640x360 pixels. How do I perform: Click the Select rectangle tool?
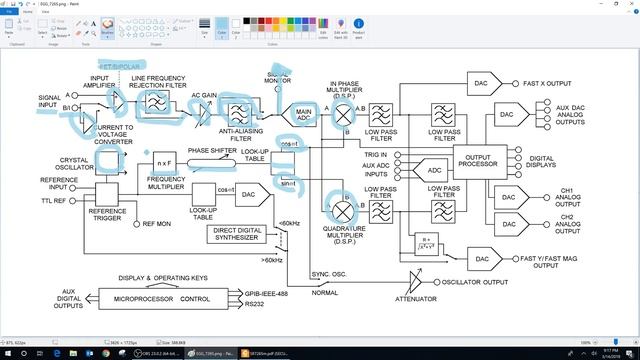(42, 24)
